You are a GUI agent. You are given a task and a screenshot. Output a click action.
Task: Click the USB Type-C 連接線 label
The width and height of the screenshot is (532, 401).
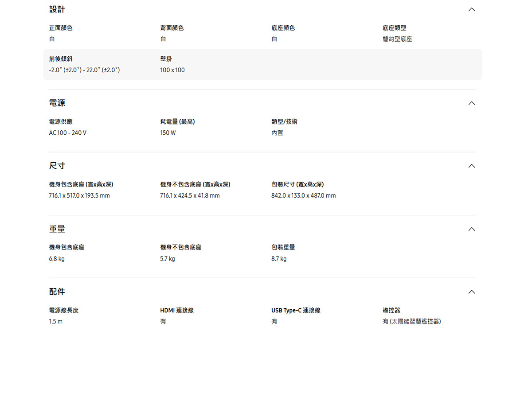296,311
